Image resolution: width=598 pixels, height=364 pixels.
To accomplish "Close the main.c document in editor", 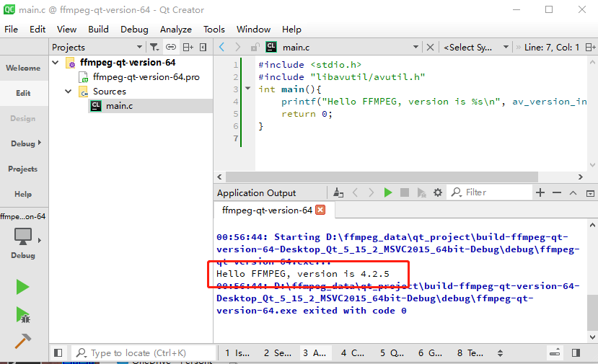I will click(430, 48).
